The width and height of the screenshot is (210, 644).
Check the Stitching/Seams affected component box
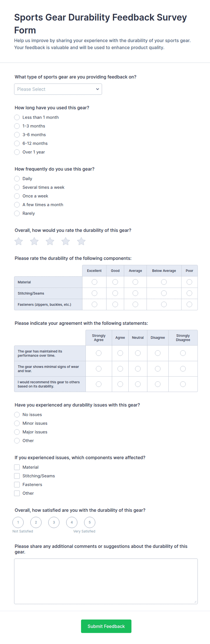(17, 476)
